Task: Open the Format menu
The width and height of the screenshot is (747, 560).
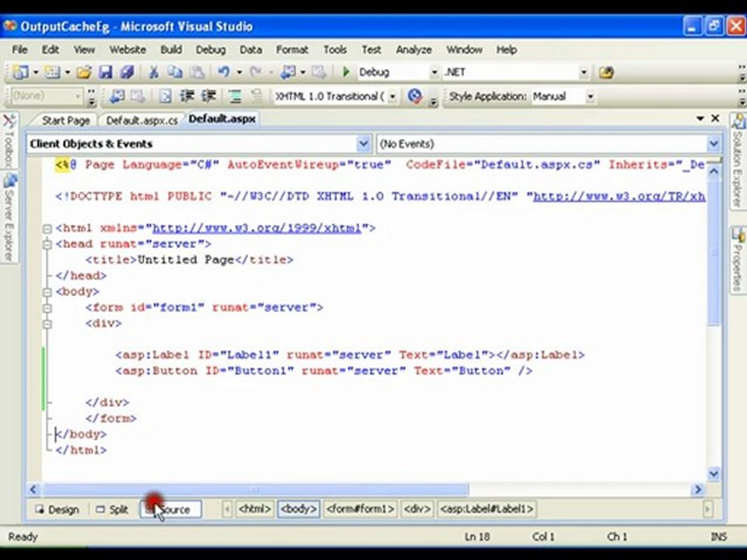Action: pos(292,50)
